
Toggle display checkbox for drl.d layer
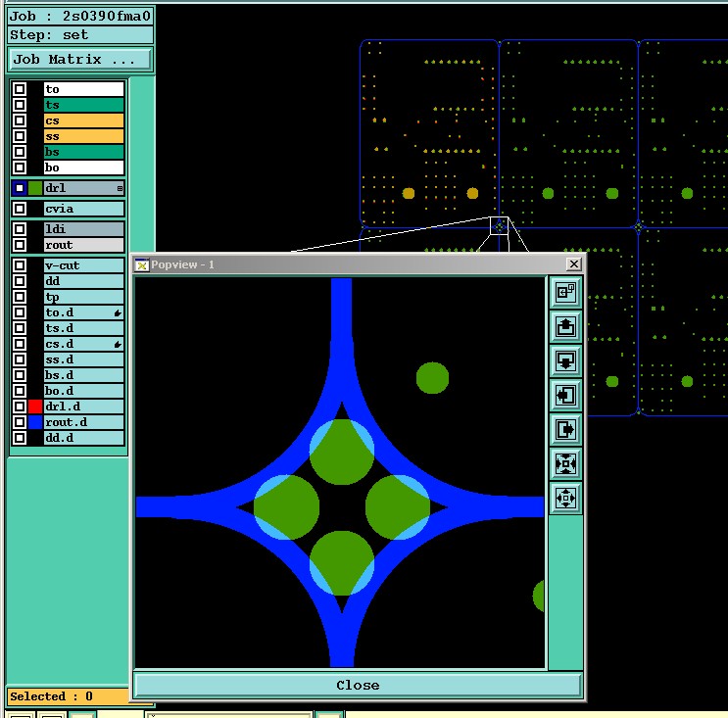click(x=20, y=407)
